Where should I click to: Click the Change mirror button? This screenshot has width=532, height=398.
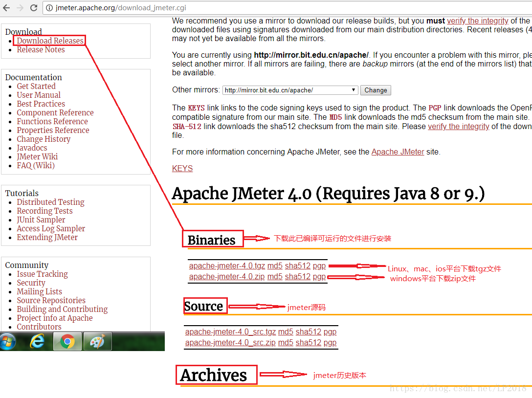(x=376, y=90)
